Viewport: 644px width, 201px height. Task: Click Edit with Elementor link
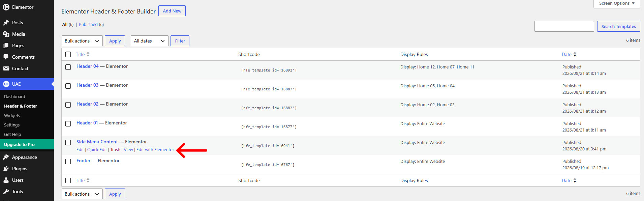(155, 150)
